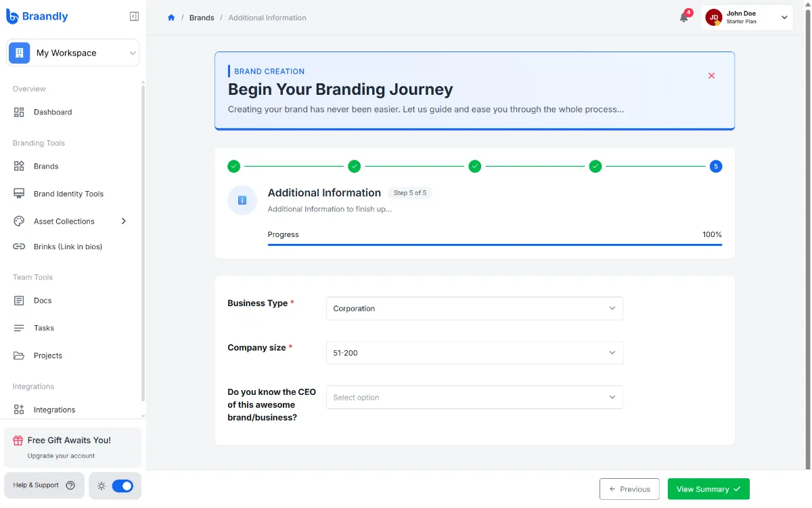Open the CEO question Select option dropdown

coord(474,398)
